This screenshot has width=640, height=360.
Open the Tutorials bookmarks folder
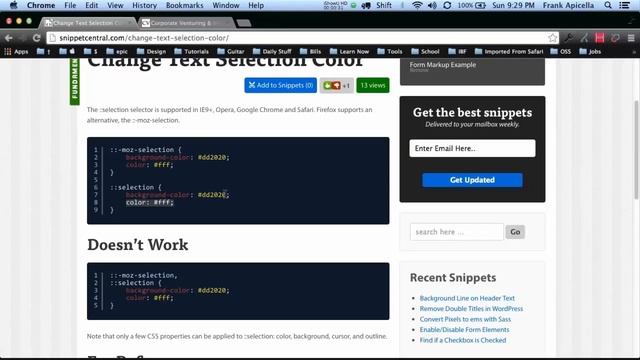(191, 51)
